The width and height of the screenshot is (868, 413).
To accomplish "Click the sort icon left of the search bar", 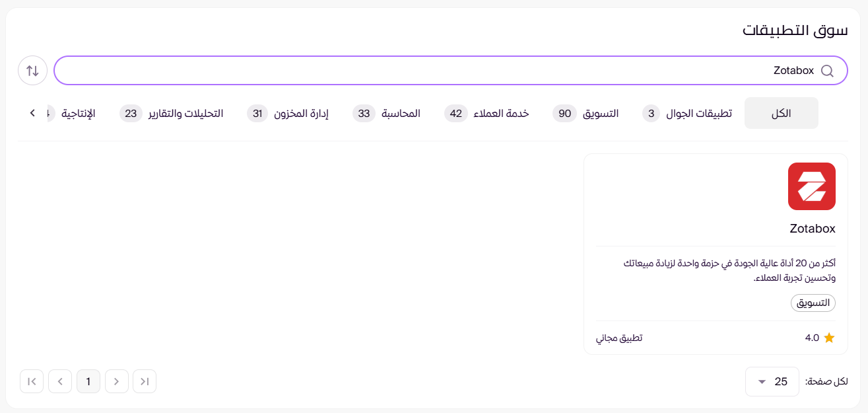I will pos(32,70).
